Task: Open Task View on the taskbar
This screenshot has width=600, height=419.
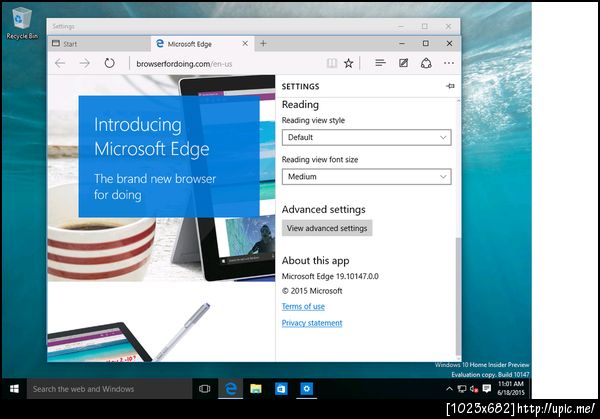Action: click(x=205, y=389)
